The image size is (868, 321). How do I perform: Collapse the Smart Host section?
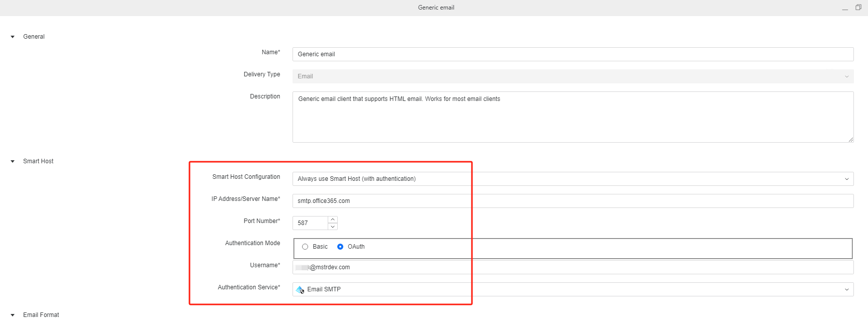click(x=13, y=161)
